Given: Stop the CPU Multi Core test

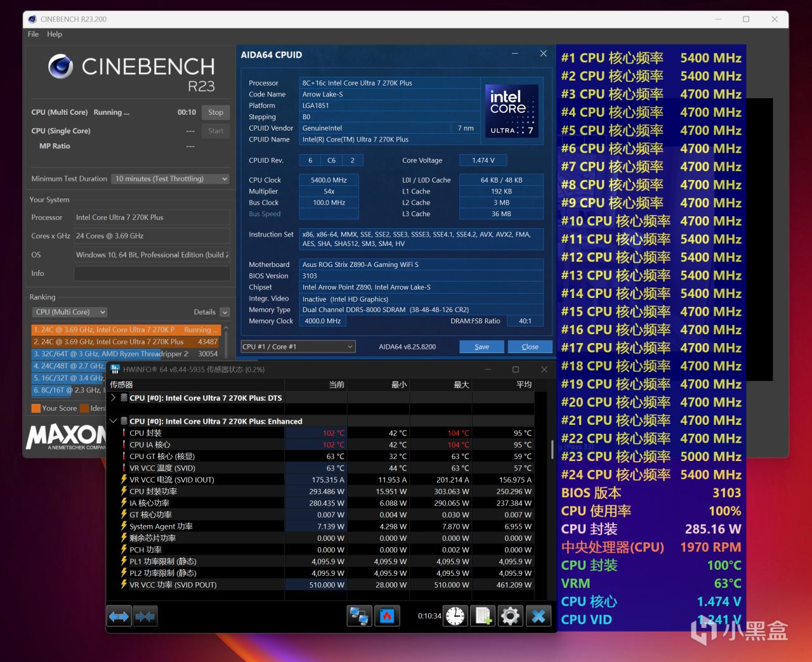Looking at the screenshot, I should [216, 112].
